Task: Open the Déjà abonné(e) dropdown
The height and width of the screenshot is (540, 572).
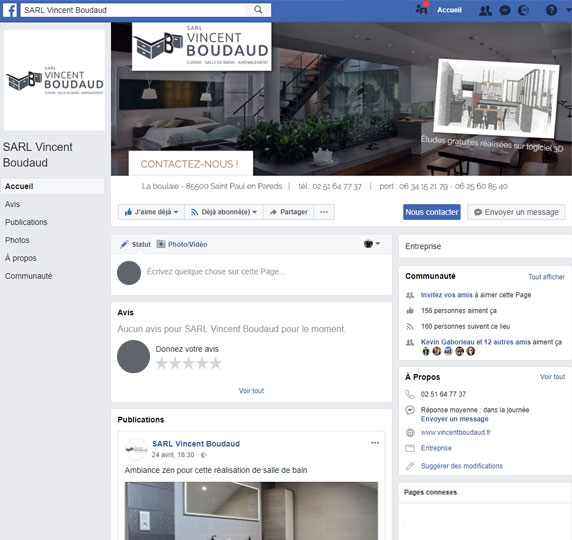Action: (224, 212)
